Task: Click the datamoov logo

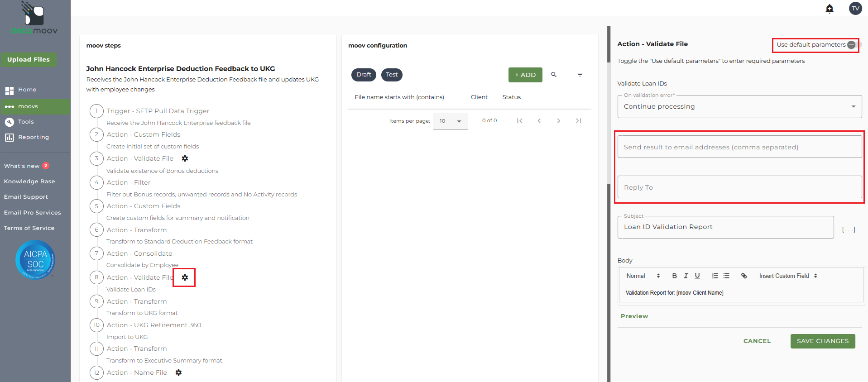Action: click(34, 18)
